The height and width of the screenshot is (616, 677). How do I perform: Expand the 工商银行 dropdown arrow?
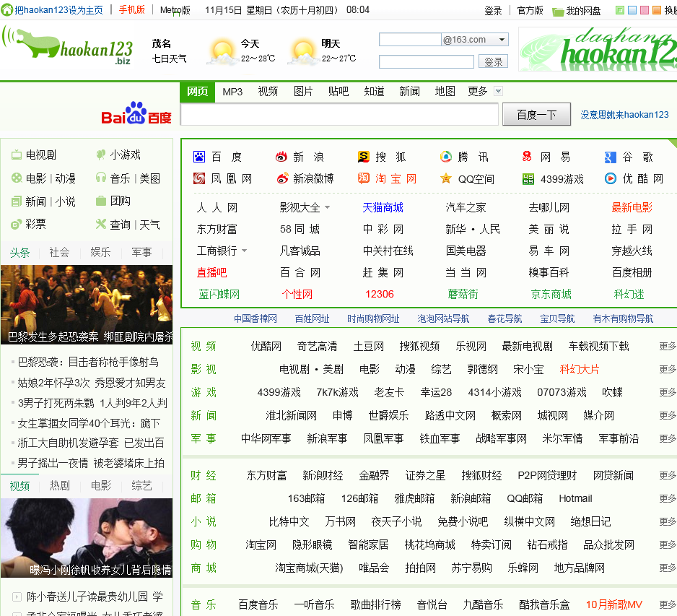245,251
